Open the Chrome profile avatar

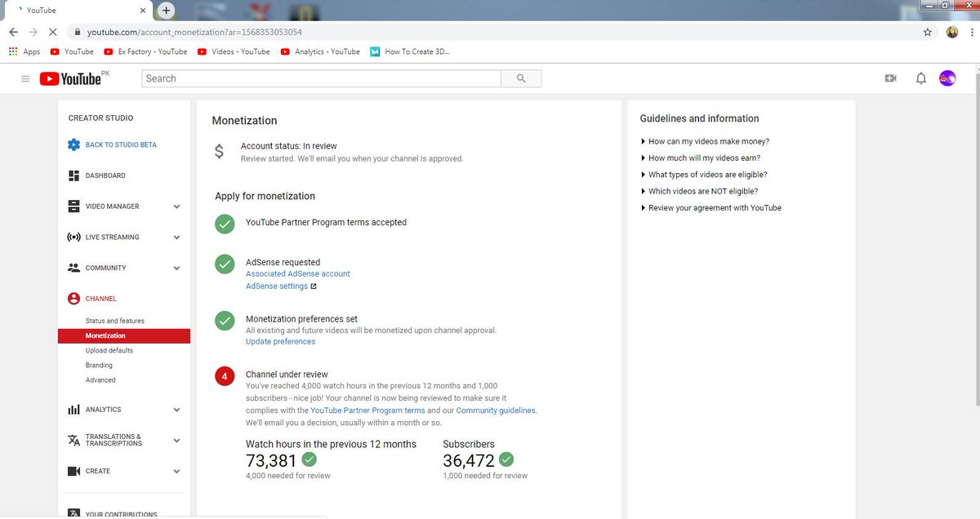(x=952, y=32)
